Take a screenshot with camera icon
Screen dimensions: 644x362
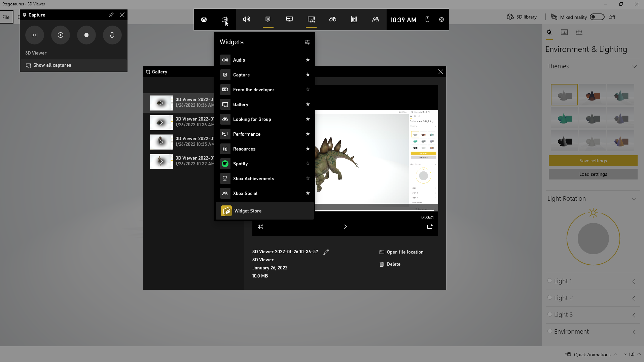pyautogui.click(x=35, y=35)
